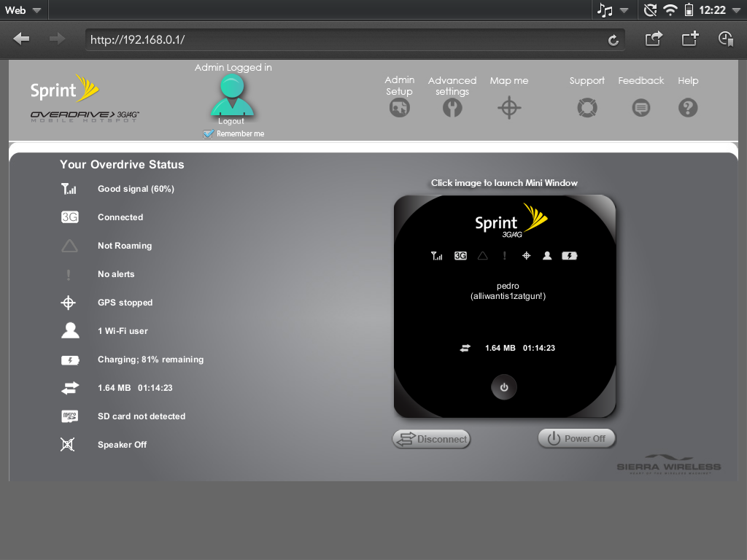Click the 'pedro' network name on device
Image resolution: width=747 pixels, height=560 pixels.
tap(508, 286)
